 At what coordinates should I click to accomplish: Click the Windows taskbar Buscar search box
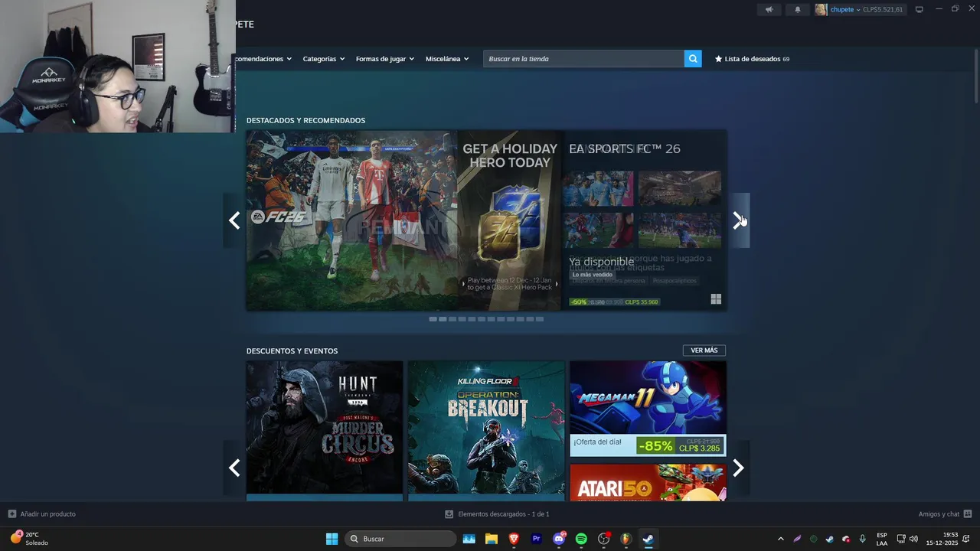click(402, 539)
